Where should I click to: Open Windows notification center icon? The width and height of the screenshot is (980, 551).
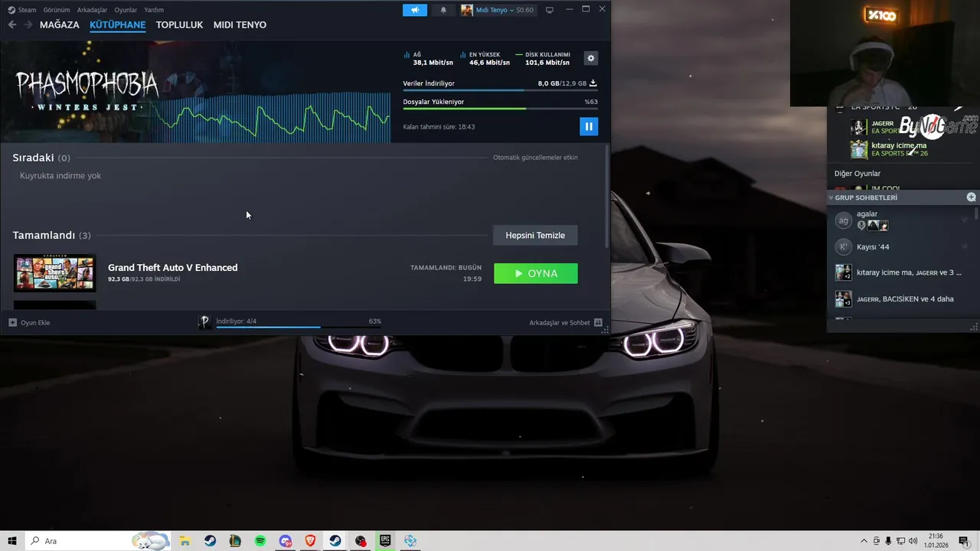(x=964, y=541)
